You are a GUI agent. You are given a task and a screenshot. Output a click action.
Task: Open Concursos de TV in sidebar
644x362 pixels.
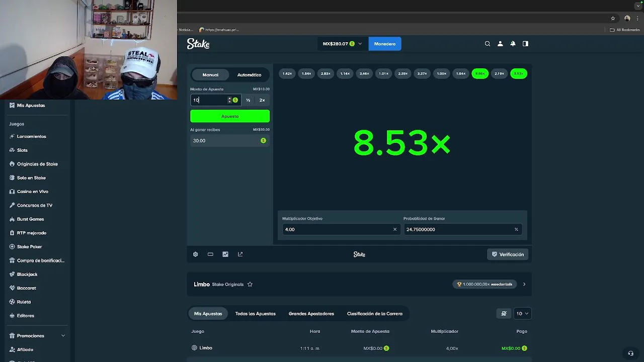(x=34, y=206)
